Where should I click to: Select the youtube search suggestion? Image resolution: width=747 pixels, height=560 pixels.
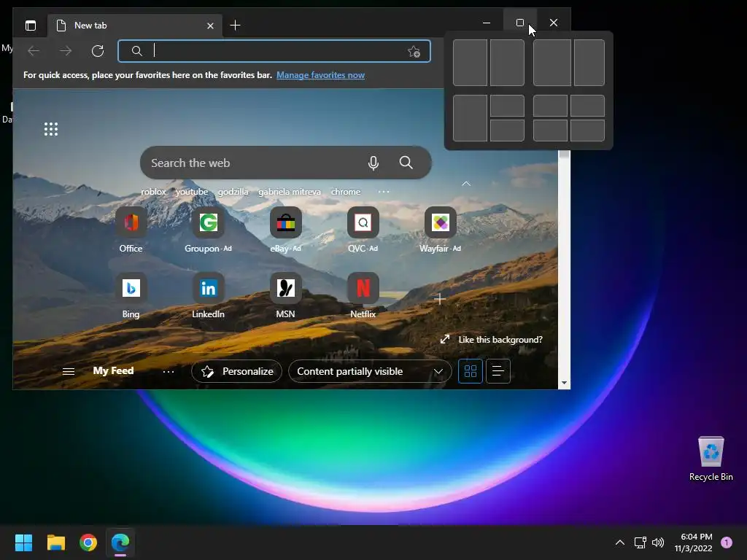[x=192, y=192]
